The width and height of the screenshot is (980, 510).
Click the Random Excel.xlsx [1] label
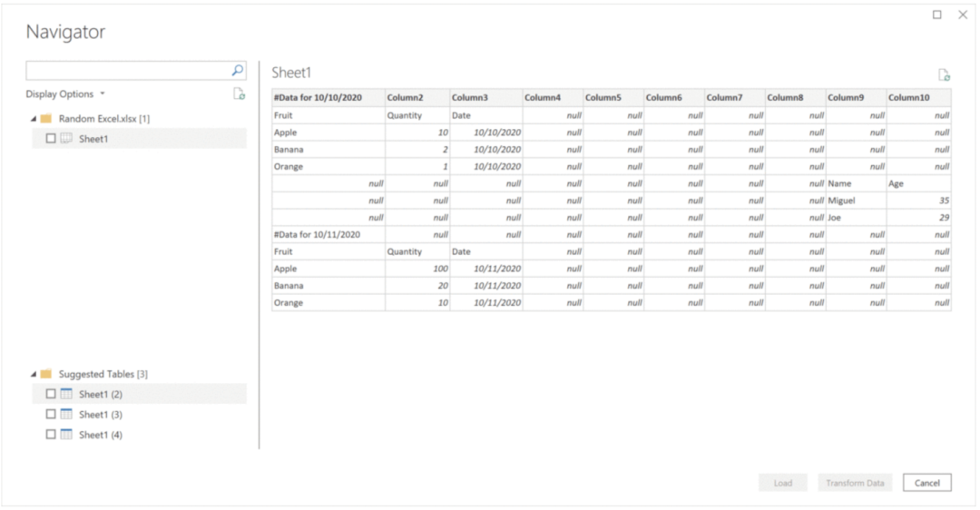[104, 119]
